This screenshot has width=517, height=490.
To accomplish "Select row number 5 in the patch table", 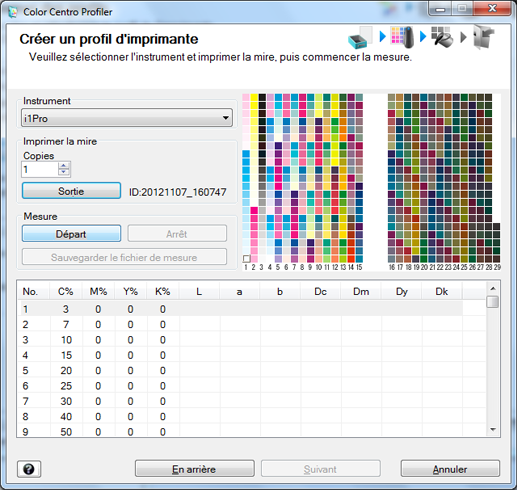I will [240, 370].
